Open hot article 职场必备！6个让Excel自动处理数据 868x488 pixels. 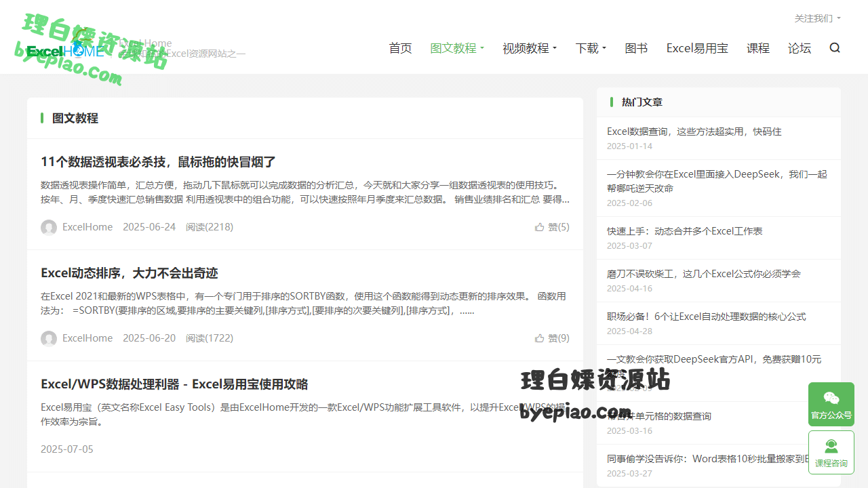[707, 317]
